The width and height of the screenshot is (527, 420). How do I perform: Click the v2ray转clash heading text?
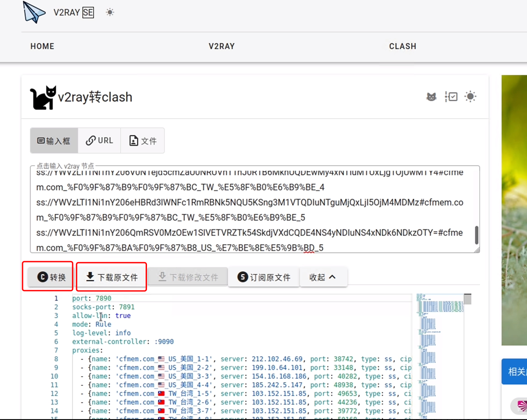click(x=95, y=97)
